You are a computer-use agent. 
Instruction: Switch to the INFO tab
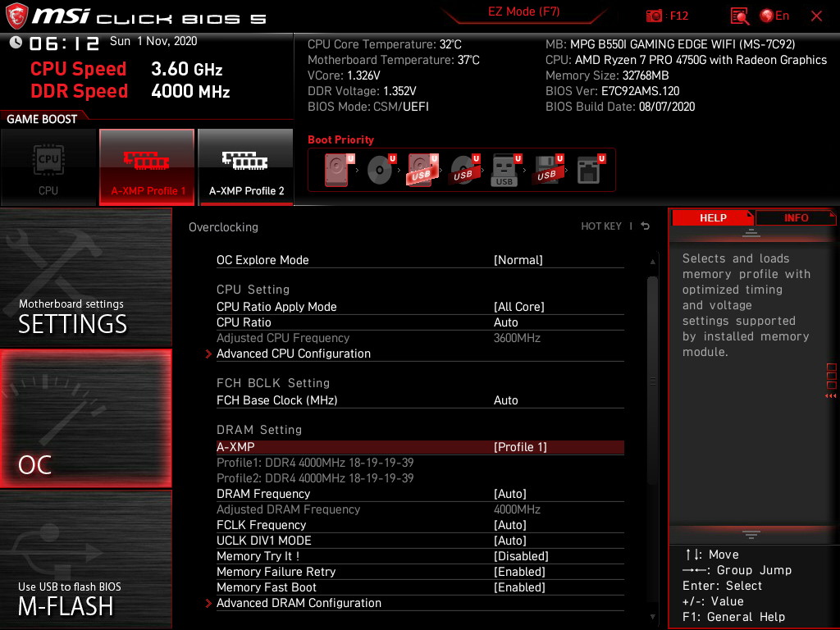point(796,217)
